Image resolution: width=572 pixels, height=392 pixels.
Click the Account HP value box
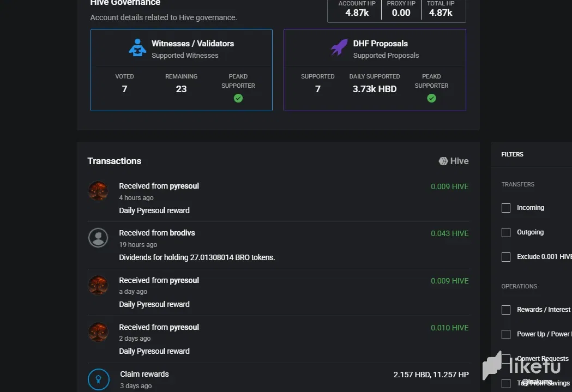click(357, 9)
